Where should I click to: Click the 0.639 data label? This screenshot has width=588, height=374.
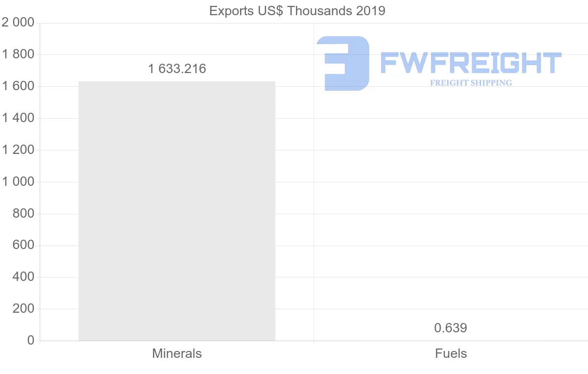pyautogui.click(x=451, y=328)
